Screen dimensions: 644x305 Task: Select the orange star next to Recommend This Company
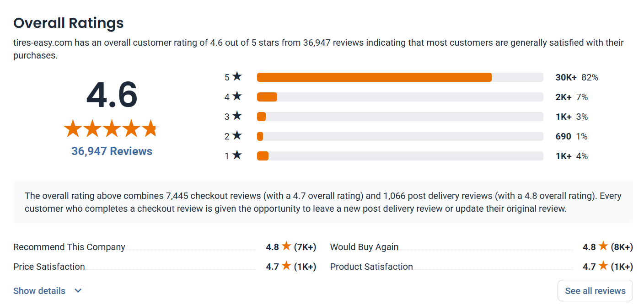[287, 246]
